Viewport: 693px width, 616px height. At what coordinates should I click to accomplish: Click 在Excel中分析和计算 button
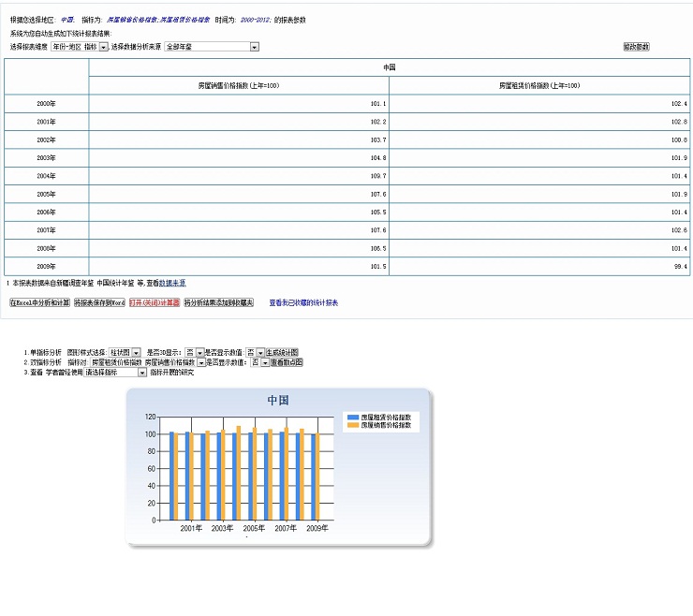pos(39,302)
